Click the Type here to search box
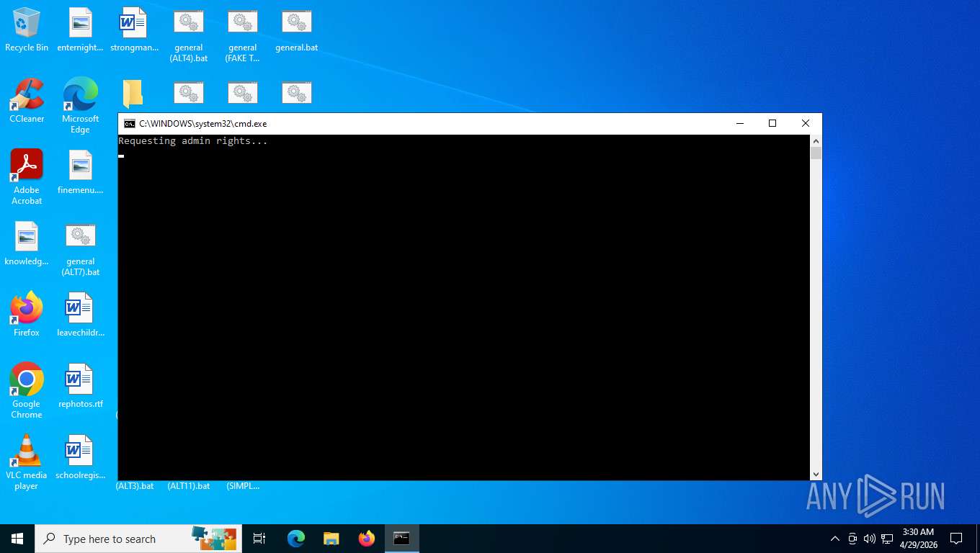The image size is (980, 553). tap(139, 539)
